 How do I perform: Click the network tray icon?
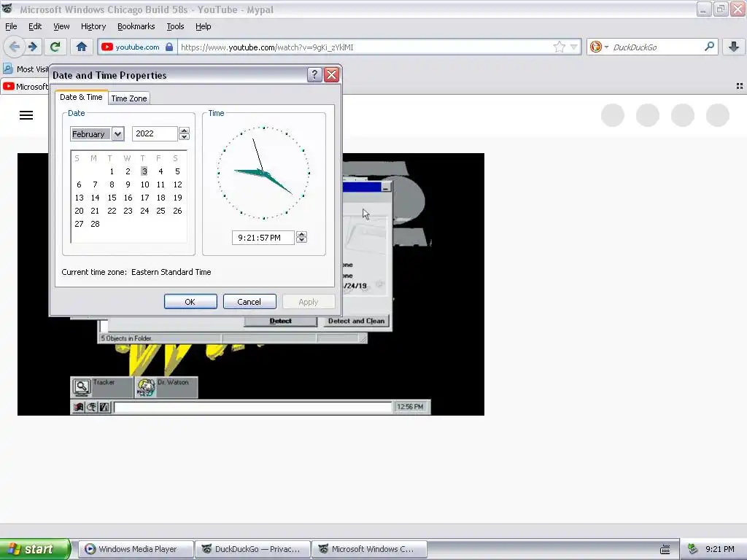(x=693, y=549)
